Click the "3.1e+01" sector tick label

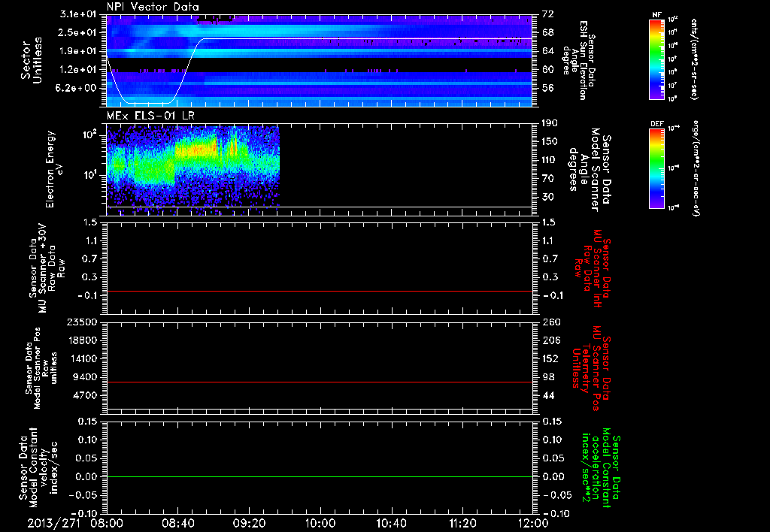(x=78, y=14)
